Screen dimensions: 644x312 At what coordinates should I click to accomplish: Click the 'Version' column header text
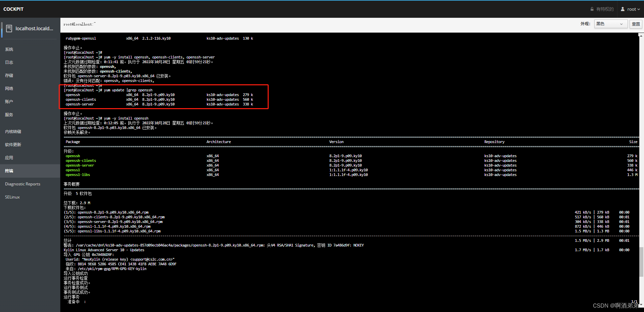point(336,142)
